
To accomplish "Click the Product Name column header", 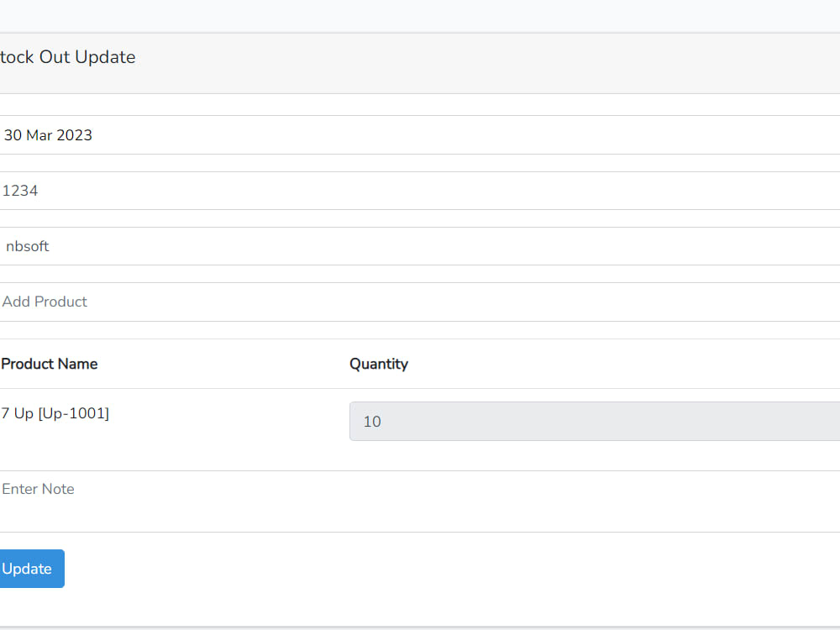I will [50, 364].
